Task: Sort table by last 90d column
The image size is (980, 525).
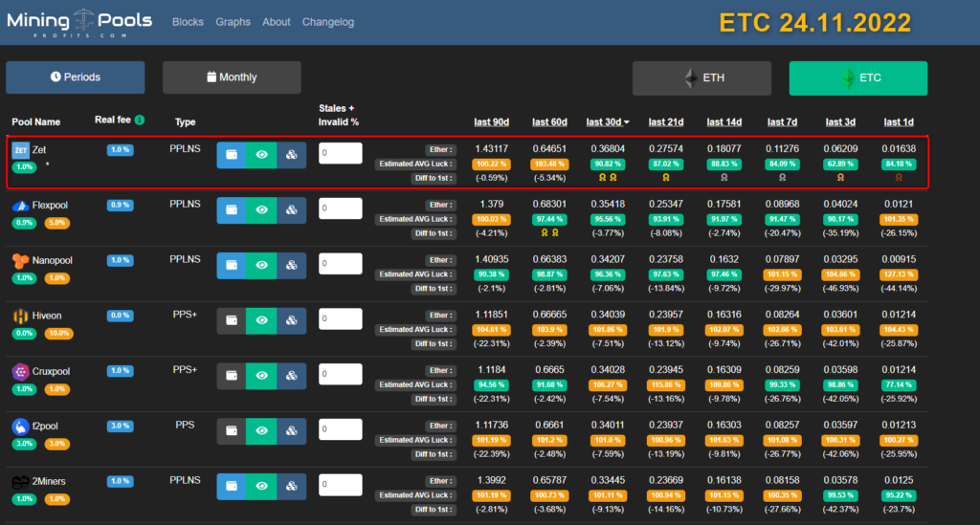Action: click(x=491, y=121)
